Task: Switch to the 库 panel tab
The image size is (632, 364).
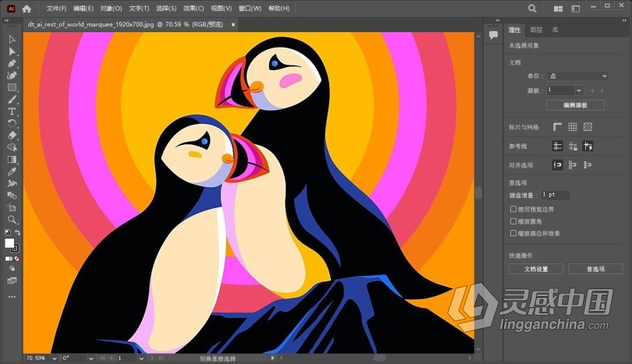Action: point(556,30)
